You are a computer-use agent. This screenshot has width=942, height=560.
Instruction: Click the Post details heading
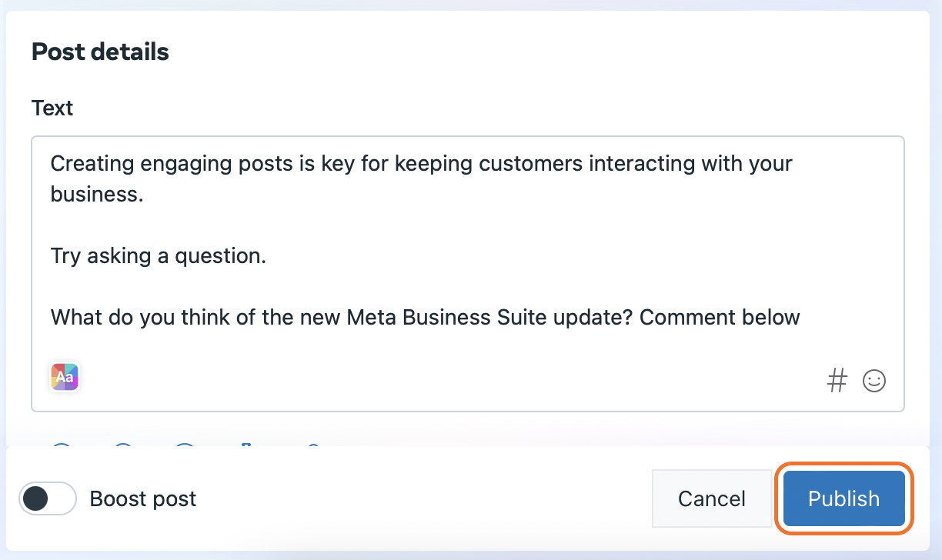100,52
